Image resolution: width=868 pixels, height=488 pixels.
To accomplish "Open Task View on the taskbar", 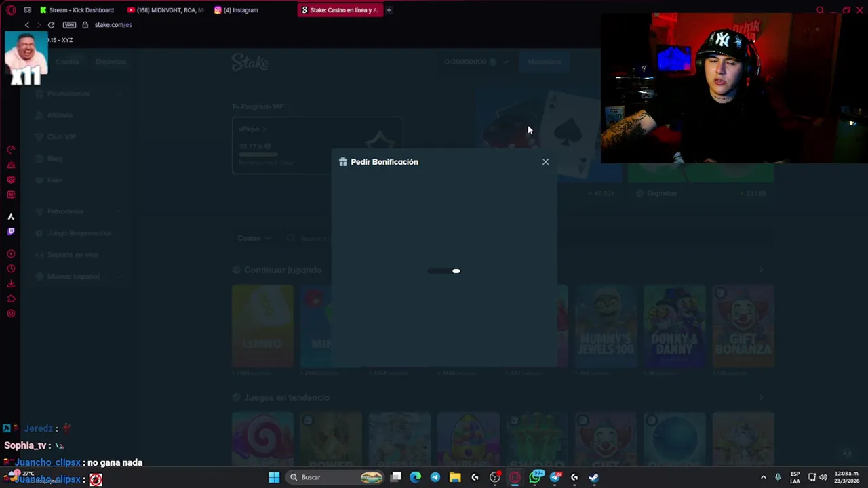I will click(396, 477).
